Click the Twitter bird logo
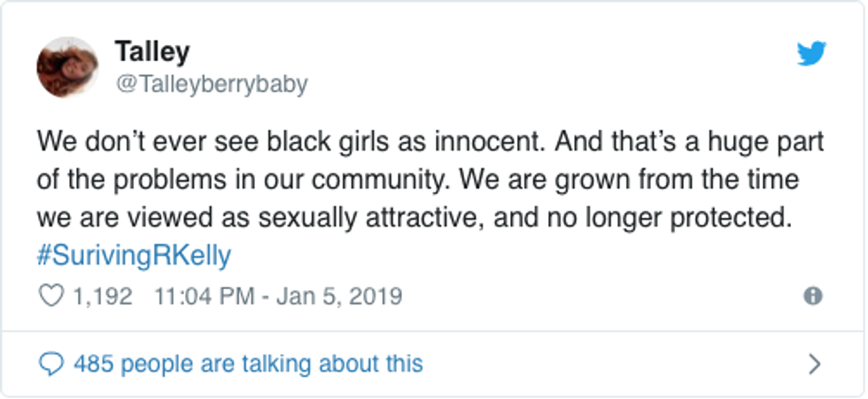868x399 pixels. click(x=811, y=55)
